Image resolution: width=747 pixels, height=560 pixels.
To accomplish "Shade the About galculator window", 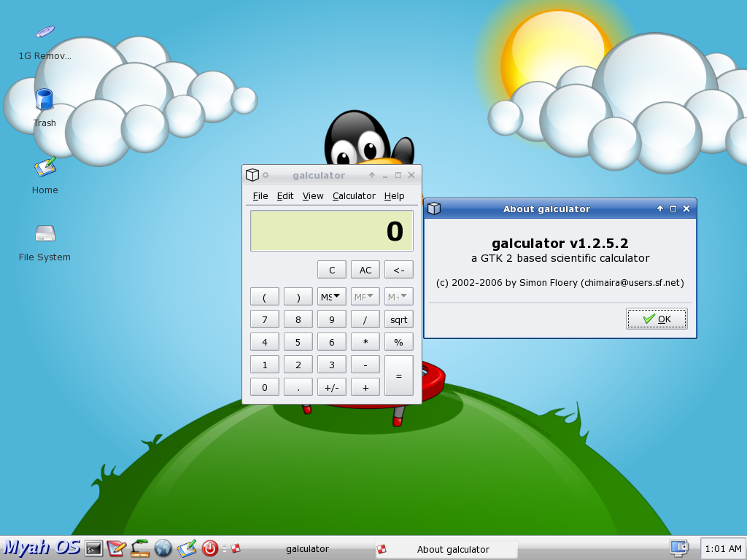I will [659, 209].
